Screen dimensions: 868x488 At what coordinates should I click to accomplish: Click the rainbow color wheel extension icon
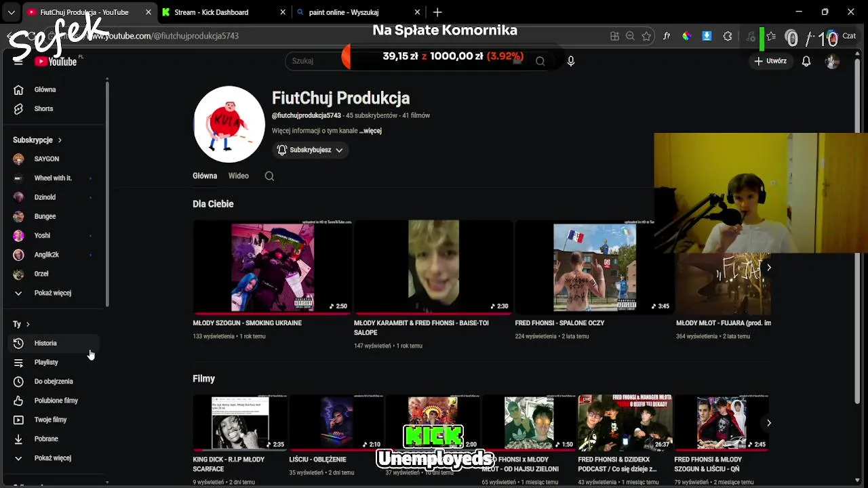click(686, 36)
